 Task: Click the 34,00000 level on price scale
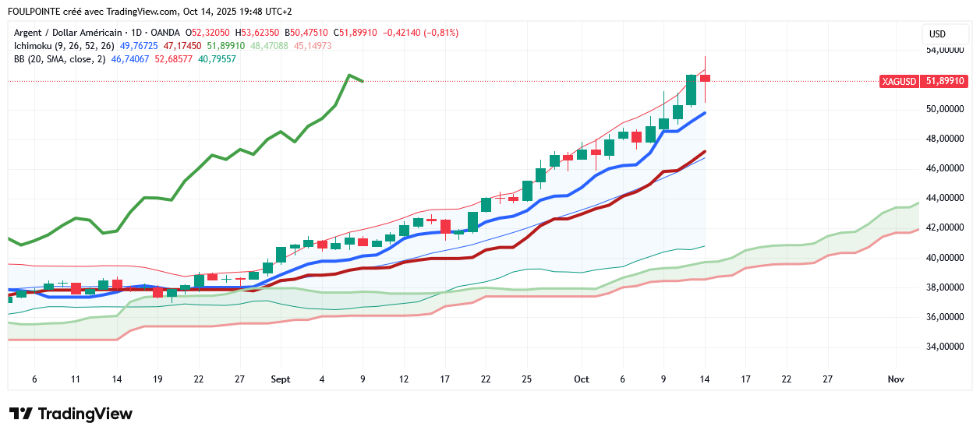point(944,347)
